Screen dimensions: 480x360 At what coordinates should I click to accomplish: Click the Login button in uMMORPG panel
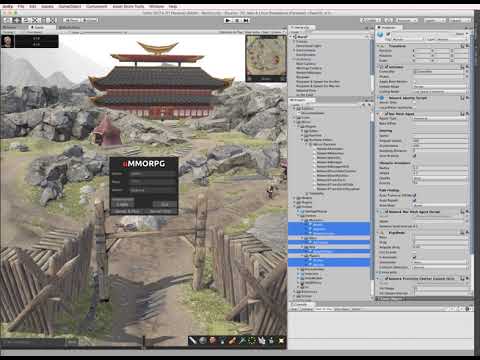click(x=122, y=204)
